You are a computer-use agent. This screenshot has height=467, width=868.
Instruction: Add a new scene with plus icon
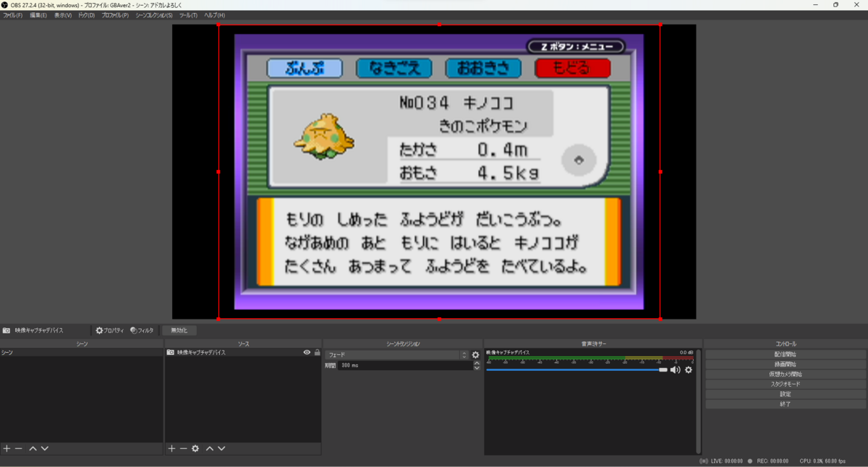pos(7,448)
